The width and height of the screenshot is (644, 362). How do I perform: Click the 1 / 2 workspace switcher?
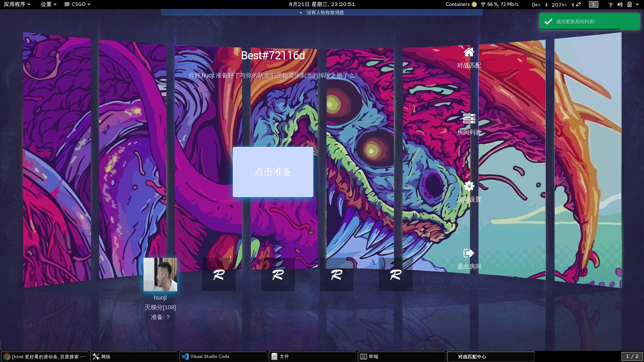pos(632,357)
